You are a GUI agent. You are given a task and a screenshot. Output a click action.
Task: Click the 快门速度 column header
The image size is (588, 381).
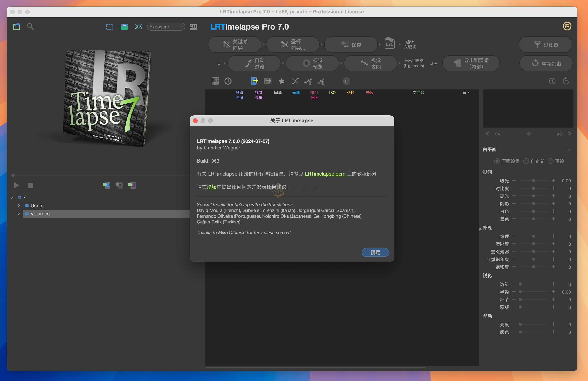314,95
